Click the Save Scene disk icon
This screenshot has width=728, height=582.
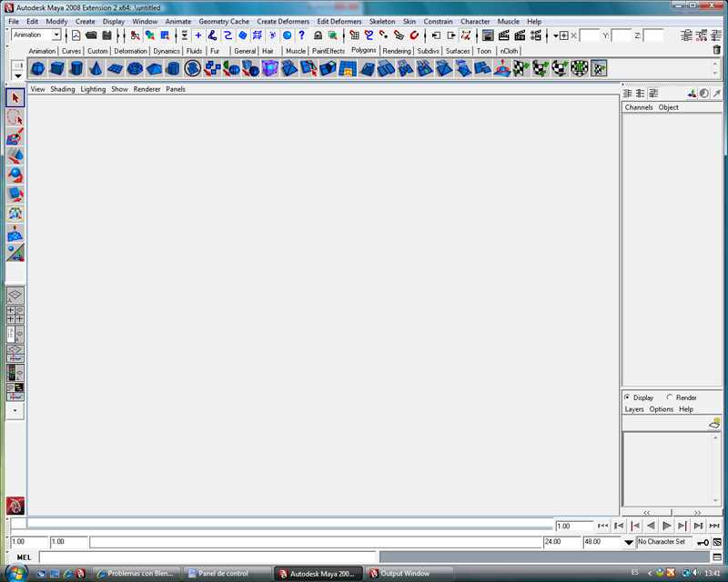pos(106,35)
